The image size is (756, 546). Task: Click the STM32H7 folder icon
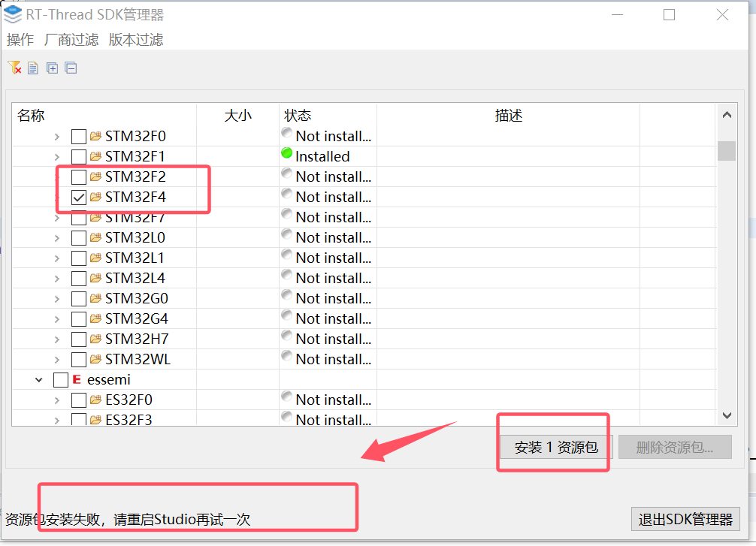click(95, 339)
